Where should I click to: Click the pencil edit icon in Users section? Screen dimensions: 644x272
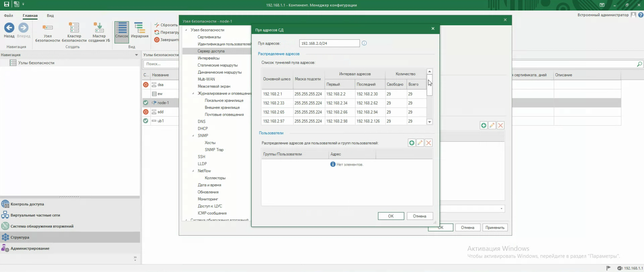tap(420, 143)
